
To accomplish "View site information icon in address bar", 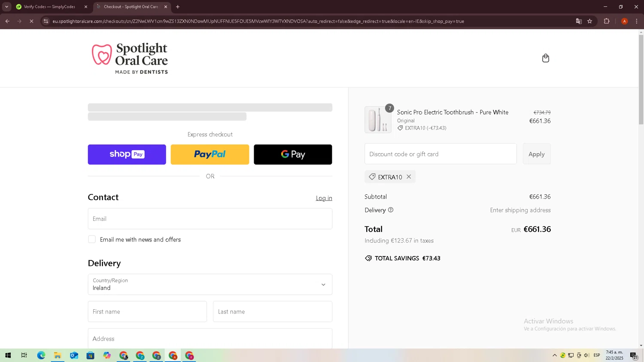I will 46,21.
